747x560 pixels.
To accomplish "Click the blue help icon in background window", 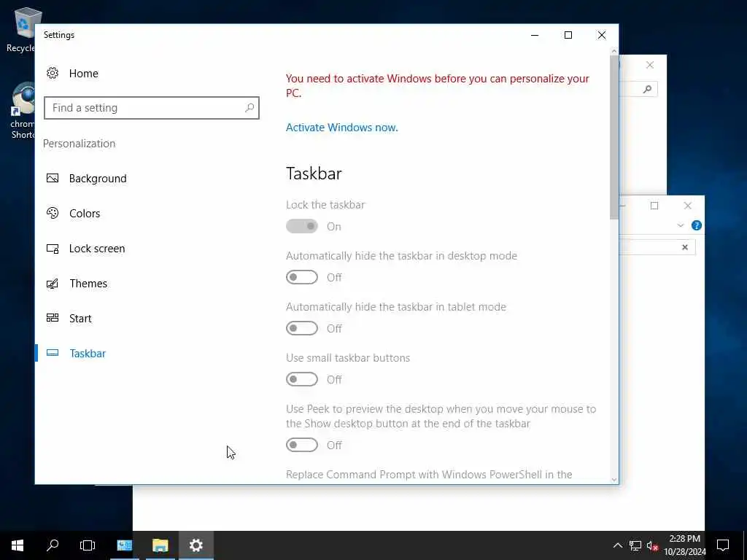I will 696,226.
